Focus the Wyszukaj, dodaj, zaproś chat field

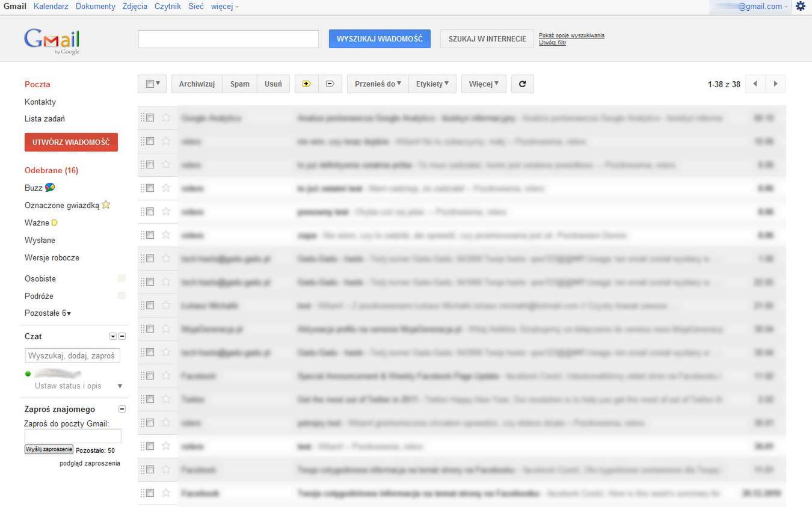(73, 355)
